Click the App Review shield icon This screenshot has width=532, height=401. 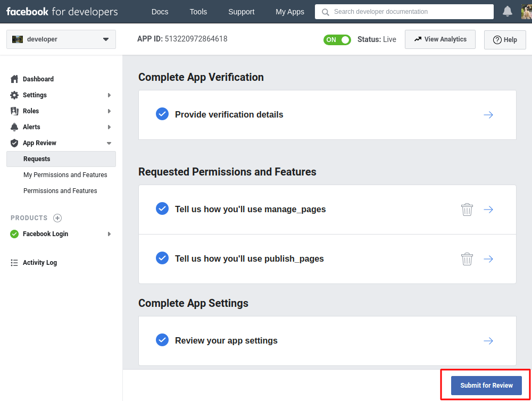14,143
